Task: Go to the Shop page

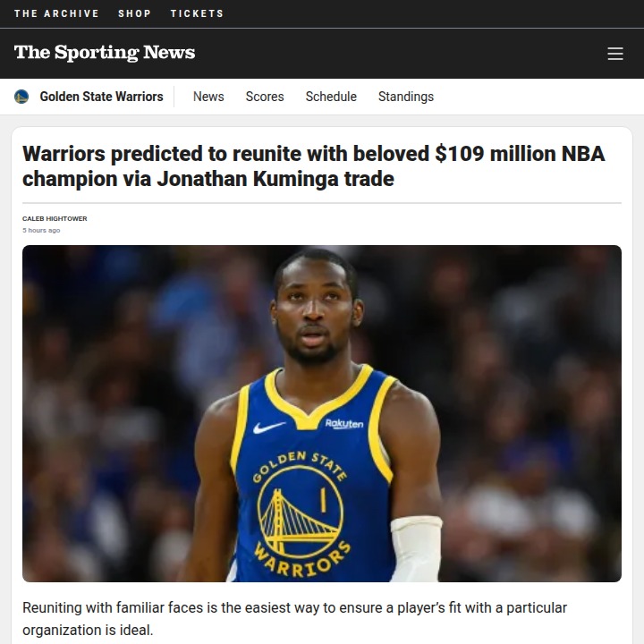Action: [134, 13]
